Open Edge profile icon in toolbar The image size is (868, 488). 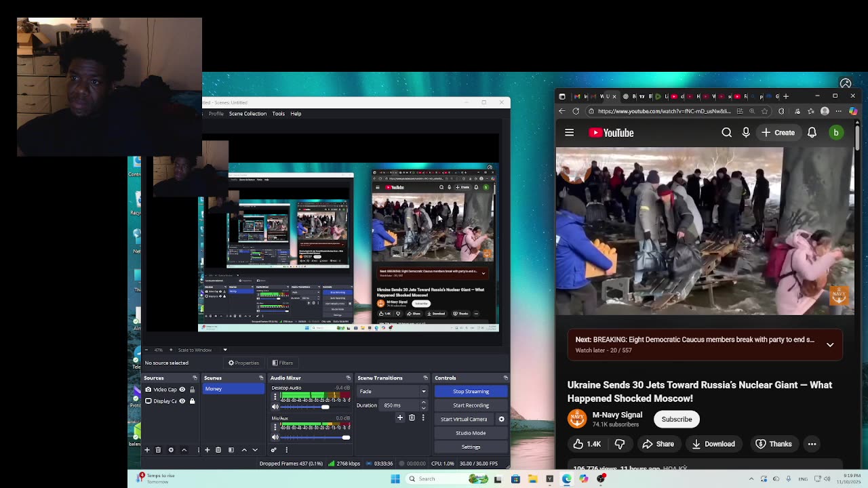825,111
